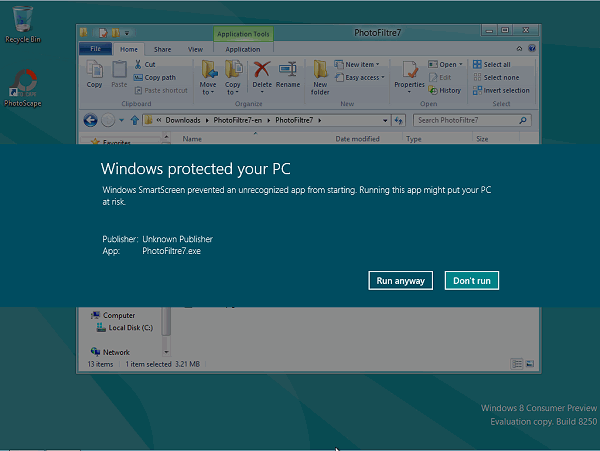The width and height of the screenshot is (600, 451).
Task: Click the search magnifier icon
Action: click(523, 120)
